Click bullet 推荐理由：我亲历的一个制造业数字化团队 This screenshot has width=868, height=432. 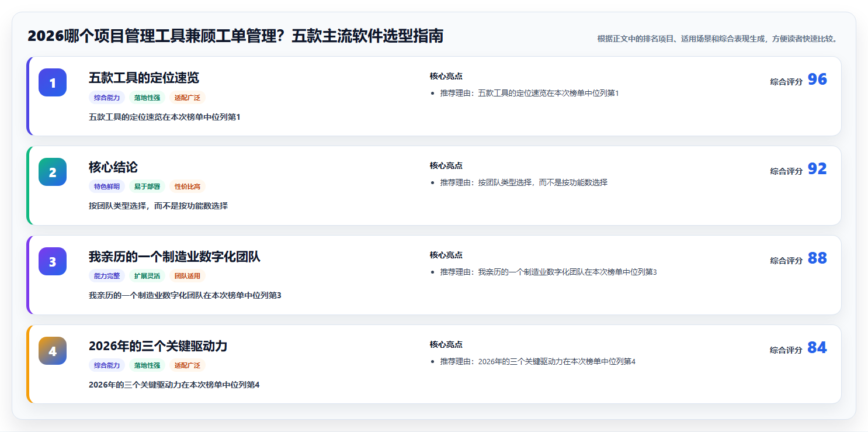pyautogui.click(x=548, y=272)
